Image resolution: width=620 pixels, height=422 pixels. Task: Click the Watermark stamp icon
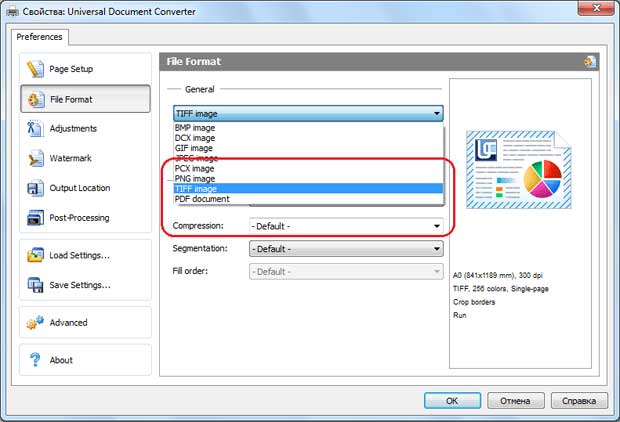click(x=36, y=158)
